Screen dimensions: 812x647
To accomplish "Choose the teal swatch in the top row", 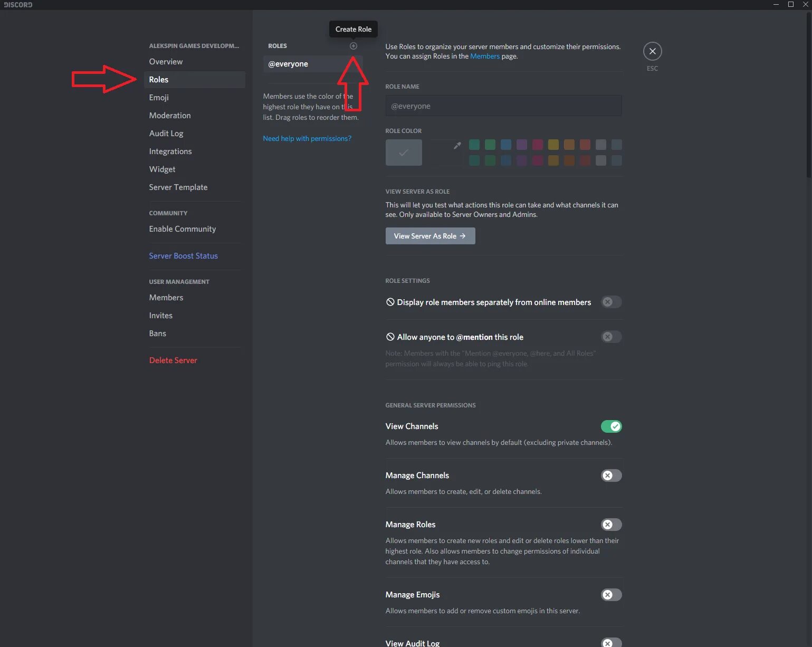I will click(x=474, y=145).
